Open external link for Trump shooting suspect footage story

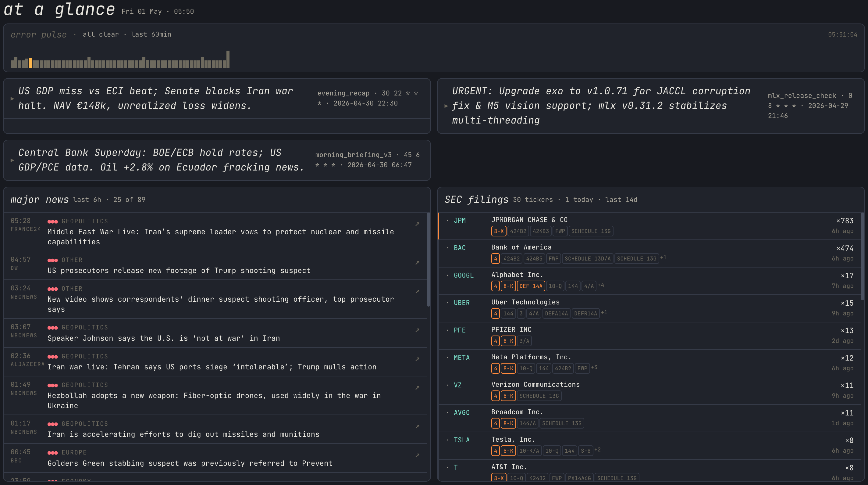(x=417, y=263)
